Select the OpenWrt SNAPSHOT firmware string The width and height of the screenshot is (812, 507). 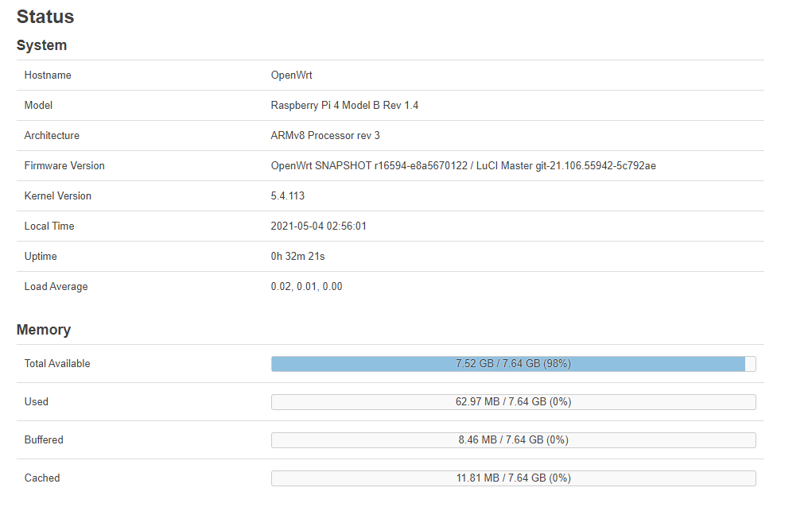464,165
